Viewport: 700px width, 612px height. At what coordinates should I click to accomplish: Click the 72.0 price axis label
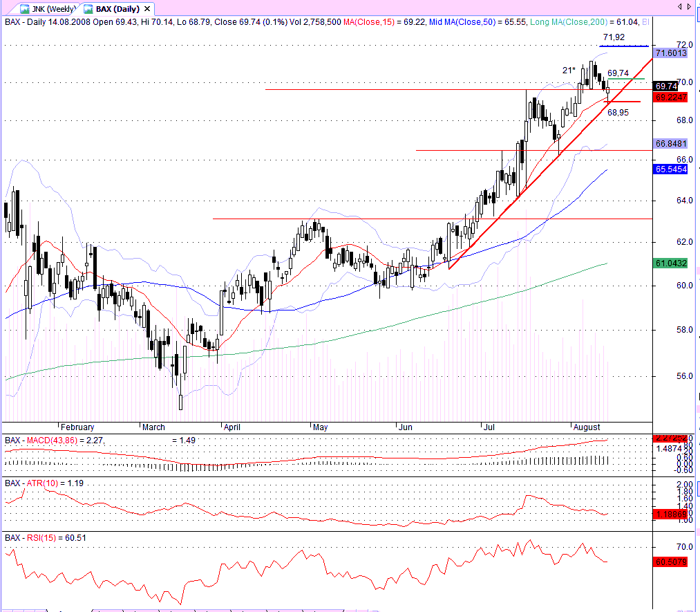(684, 45)
